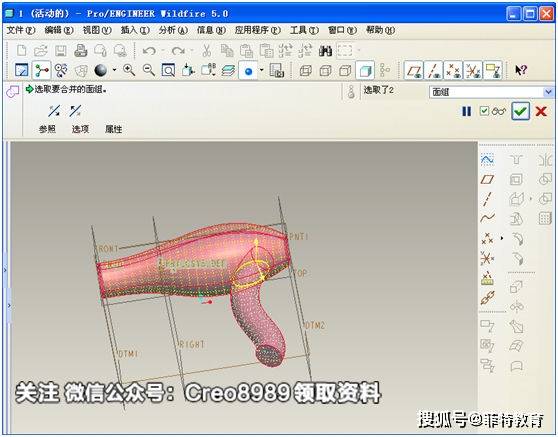558x437 pixels.
Task: Select the Sketch tool in right toolbar
Action: click(487, 160)
